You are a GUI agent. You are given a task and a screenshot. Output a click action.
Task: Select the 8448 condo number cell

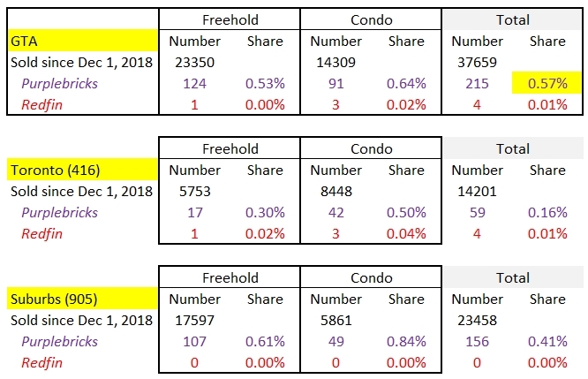point(336,192)
